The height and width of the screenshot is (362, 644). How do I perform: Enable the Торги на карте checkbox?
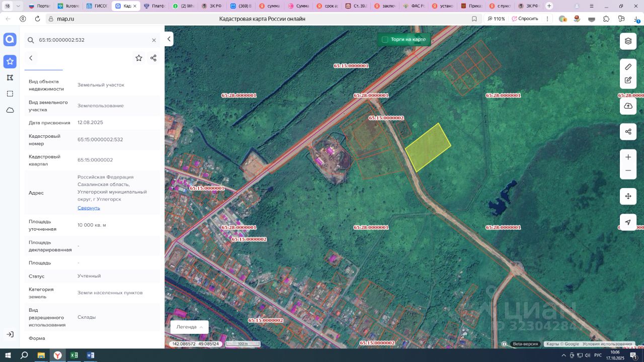(385, 40)
